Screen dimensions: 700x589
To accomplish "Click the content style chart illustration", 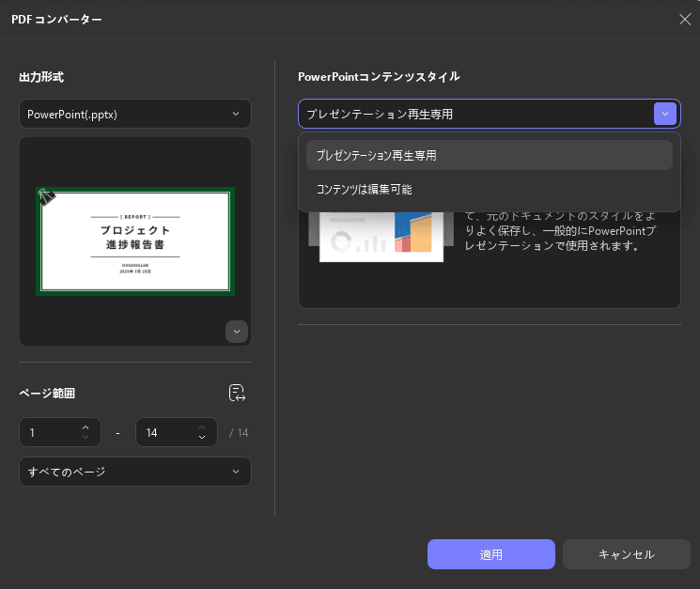I will click(x=381, y=237).
